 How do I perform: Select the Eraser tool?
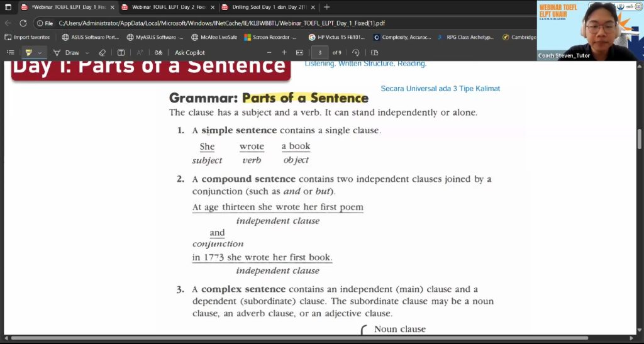tap(103, 53)
